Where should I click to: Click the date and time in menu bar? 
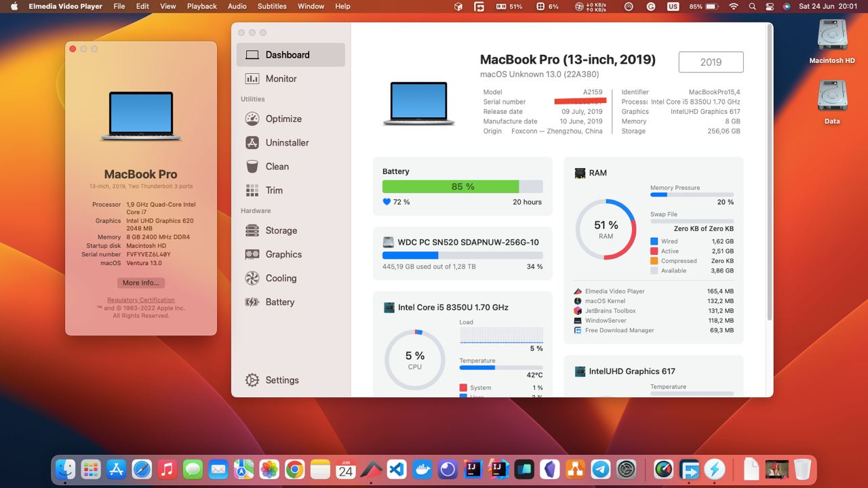[828, 6]
